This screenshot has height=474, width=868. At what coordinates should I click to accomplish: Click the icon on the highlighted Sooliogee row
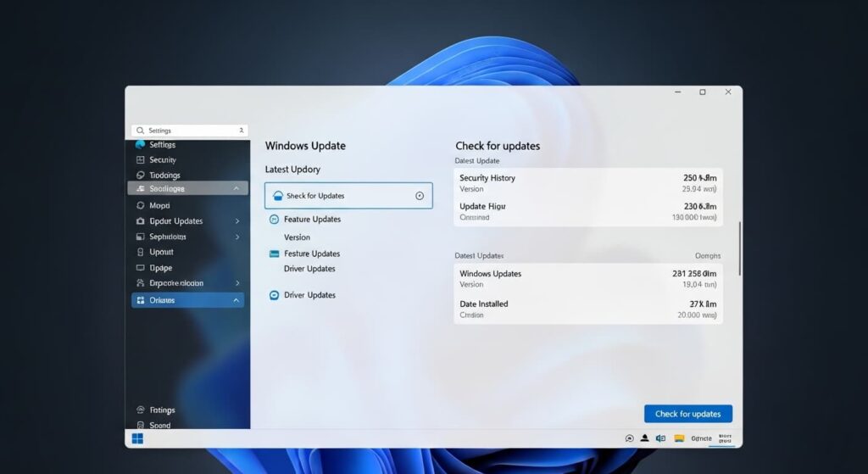pos(140,189)
